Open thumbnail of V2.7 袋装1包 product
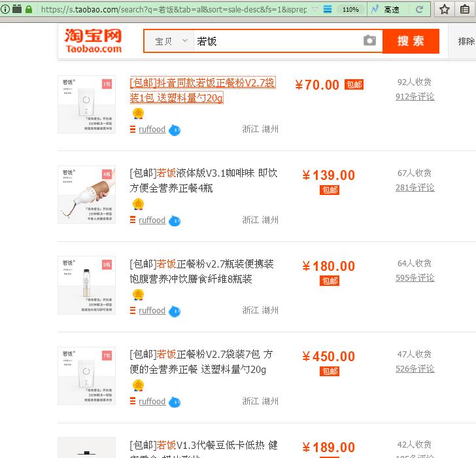Image resolution: width=476 pixels, height=458 pixels. click(87, 104)
